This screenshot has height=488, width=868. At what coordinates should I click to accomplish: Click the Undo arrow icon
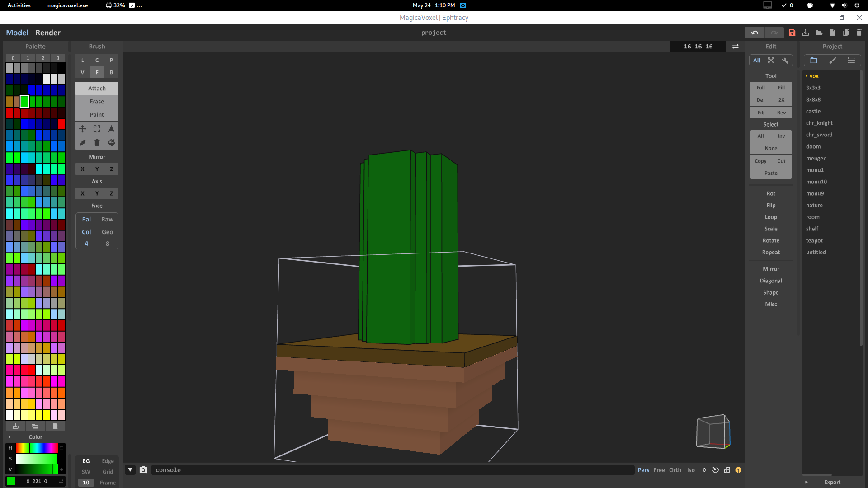point(755,33)
